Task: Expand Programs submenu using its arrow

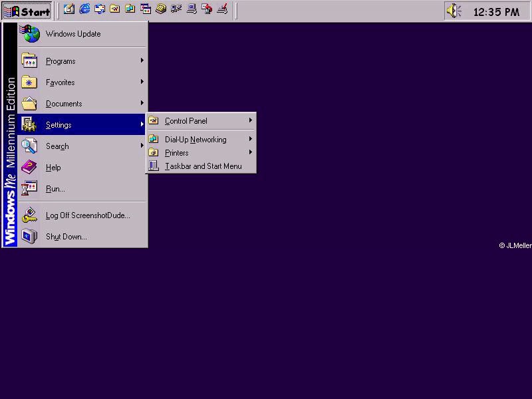Action: [x=142, y=61]
